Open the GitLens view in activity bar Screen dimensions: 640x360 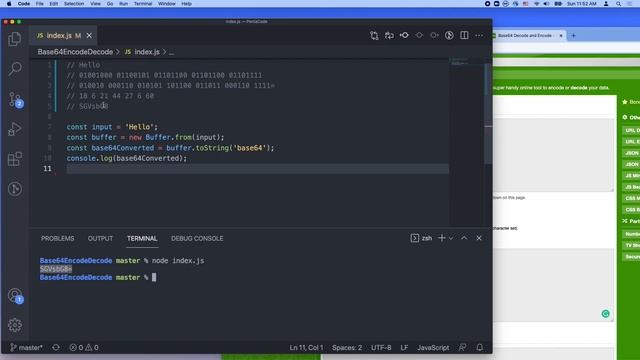point(15,189)
